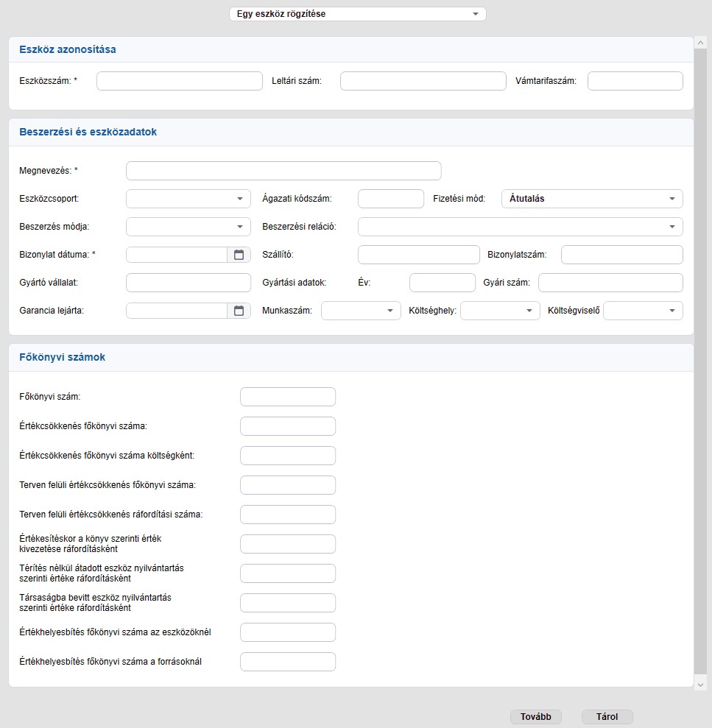Click the Megnevezés text field
Screen dimensions: 712x728
pyautogui.click(x=283, y=171)
